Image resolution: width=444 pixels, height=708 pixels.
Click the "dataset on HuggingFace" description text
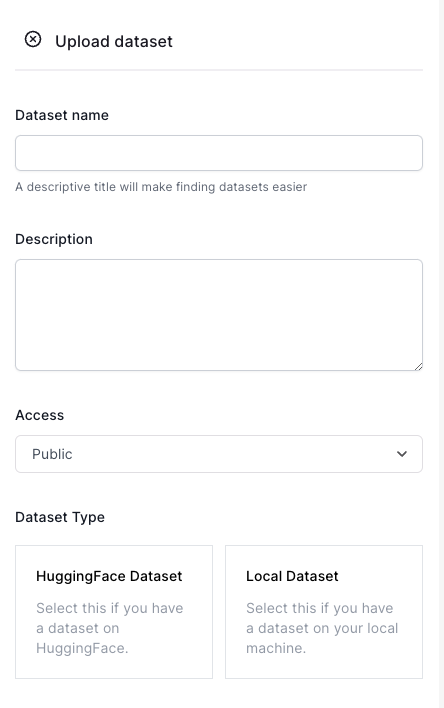click(x=110, y=628)
